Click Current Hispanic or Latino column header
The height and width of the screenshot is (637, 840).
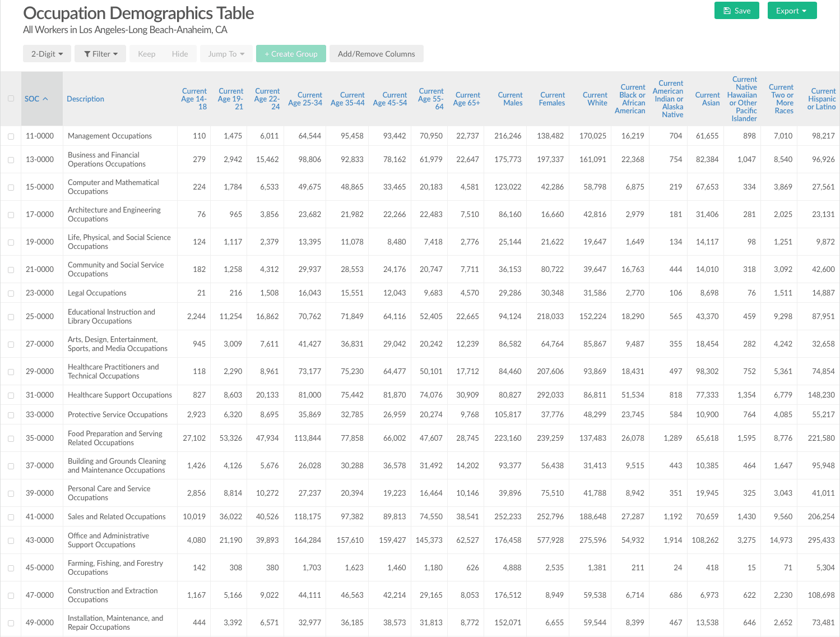(822, 99)
